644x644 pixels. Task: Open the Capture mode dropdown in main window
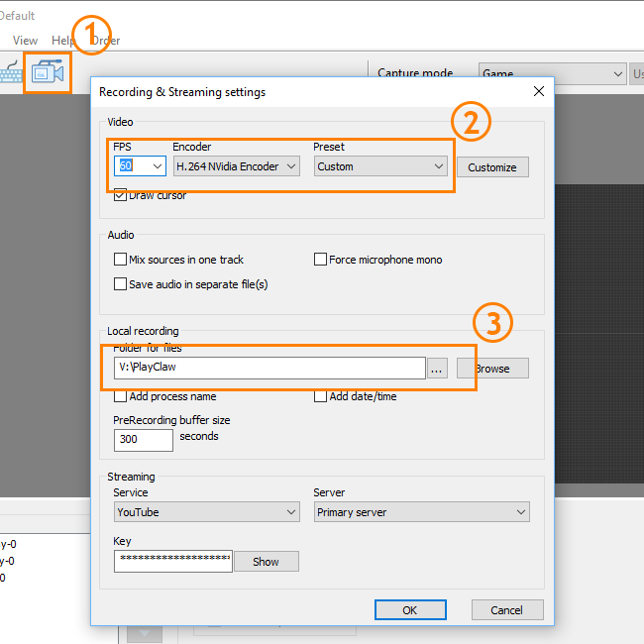point(553,73)
